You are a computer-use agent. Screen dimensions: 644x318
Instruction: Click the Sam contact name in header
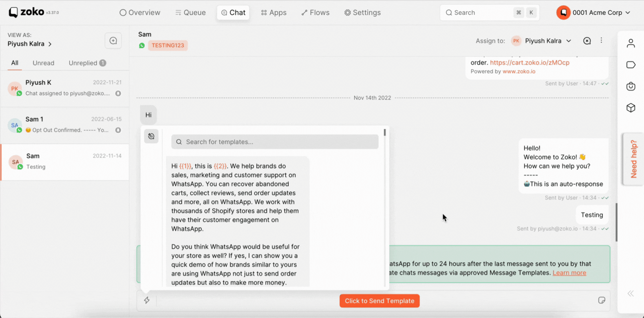145,34
